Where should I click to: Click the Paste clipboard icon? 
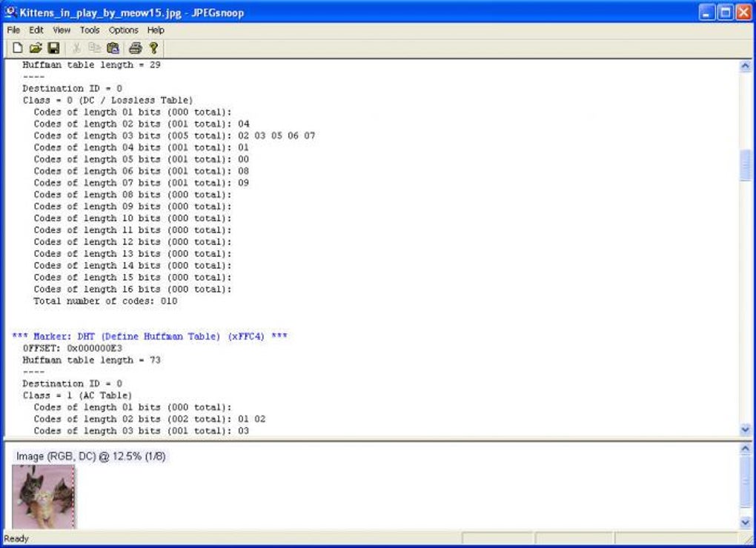[x=113, y=47]
